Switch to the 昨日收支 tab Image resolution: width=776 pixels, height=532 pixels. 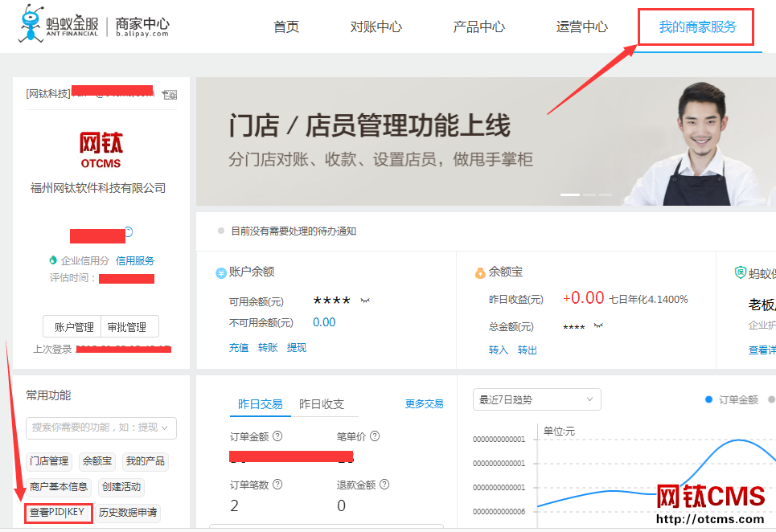tap(322, 404)
